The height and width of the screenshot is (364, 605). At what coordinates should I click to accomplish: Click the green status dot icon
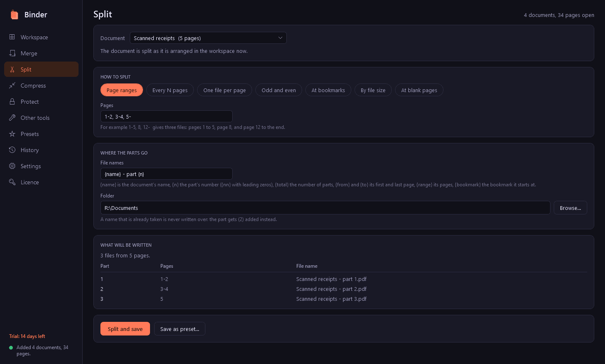11,347
